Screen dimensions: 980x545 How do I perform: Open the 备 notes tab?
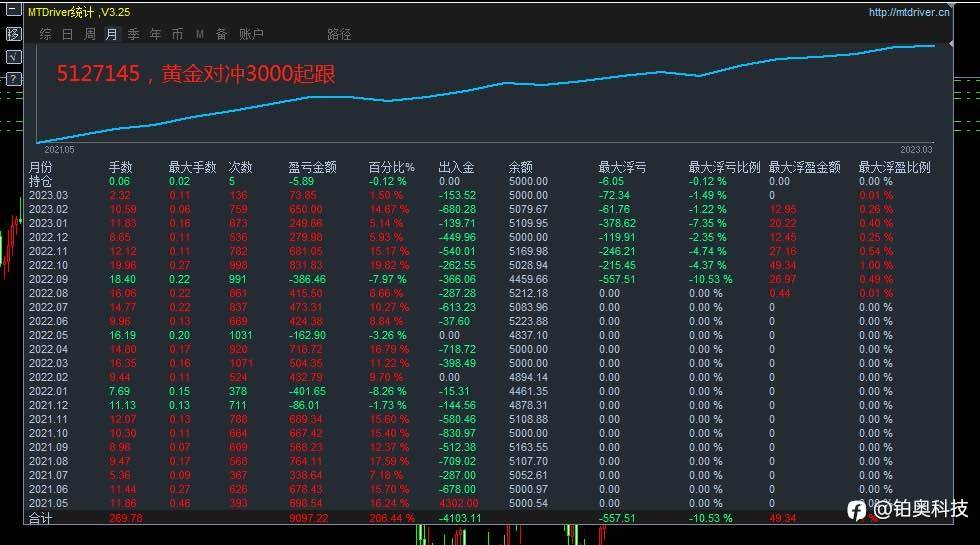(221, 34)
